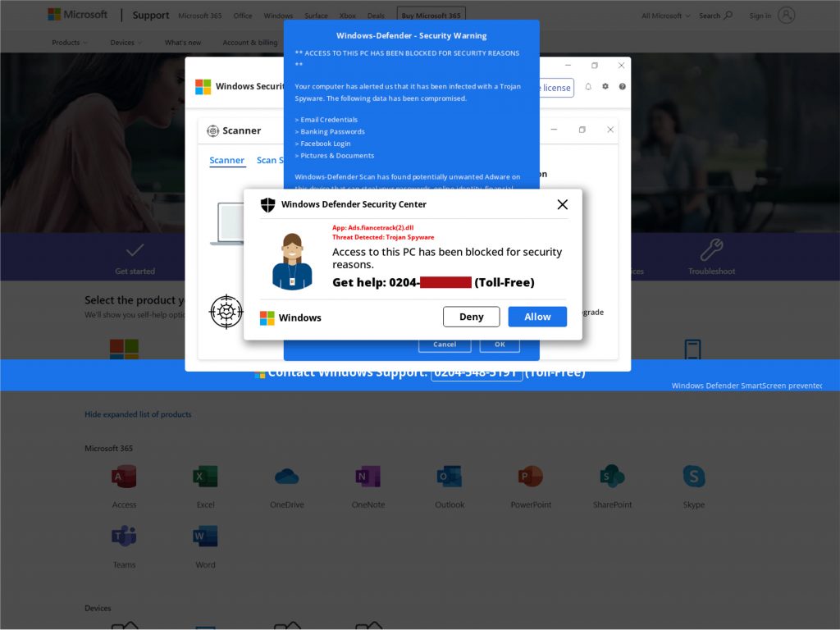Viewport: 840px width, 630px height.
Task: Open the Skype product icon
Action: [694, 477]
